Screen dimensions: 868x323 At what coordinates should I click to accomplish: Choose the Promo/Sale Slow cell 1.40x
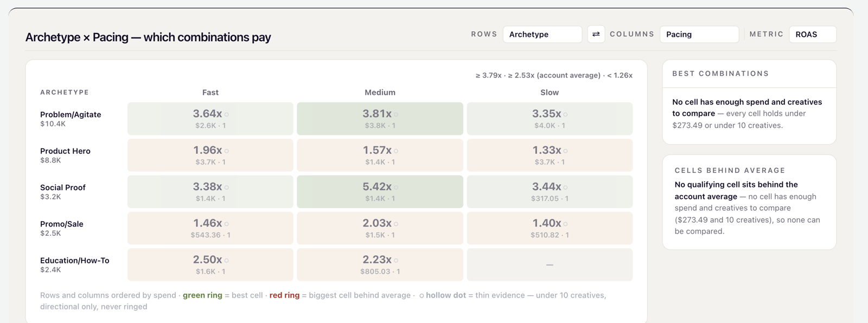pyautogui.click(x=550, y=228)
